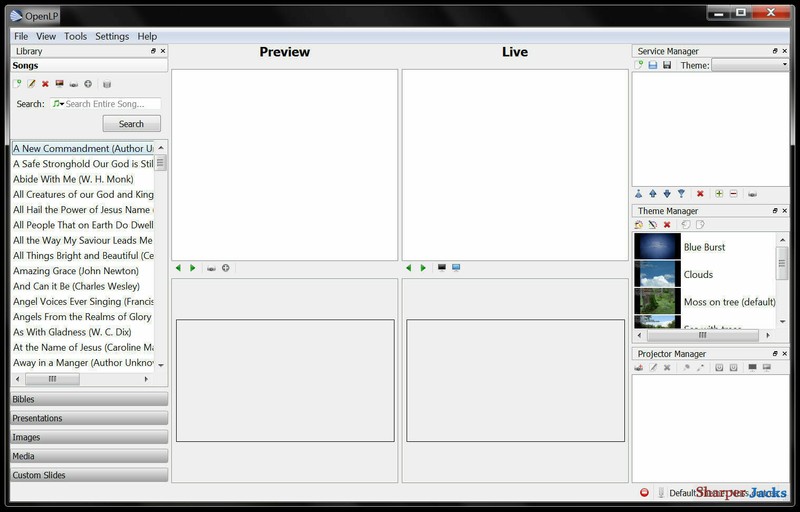800x512 pixels.
Task: Show desktop with blue monitor icon in Live
Action: (x=456, y=268)
